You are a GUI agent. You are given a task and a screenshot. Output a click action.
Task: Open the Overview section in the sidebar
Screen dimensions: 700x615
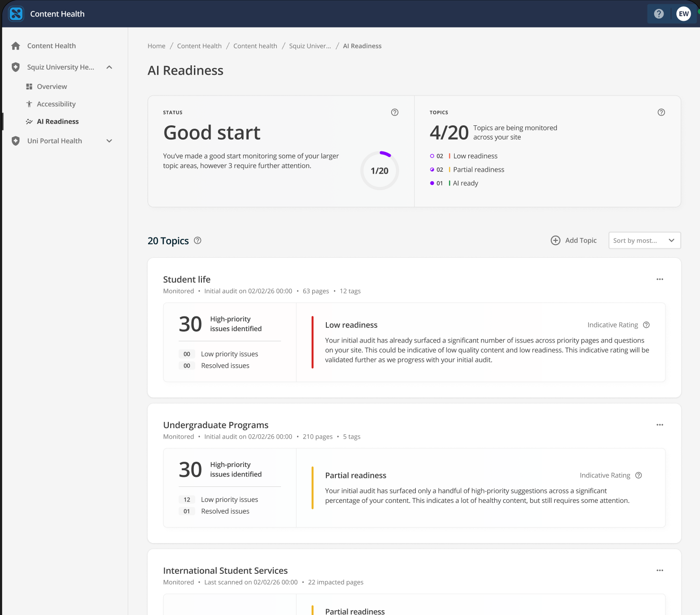(x=51, y=87)
